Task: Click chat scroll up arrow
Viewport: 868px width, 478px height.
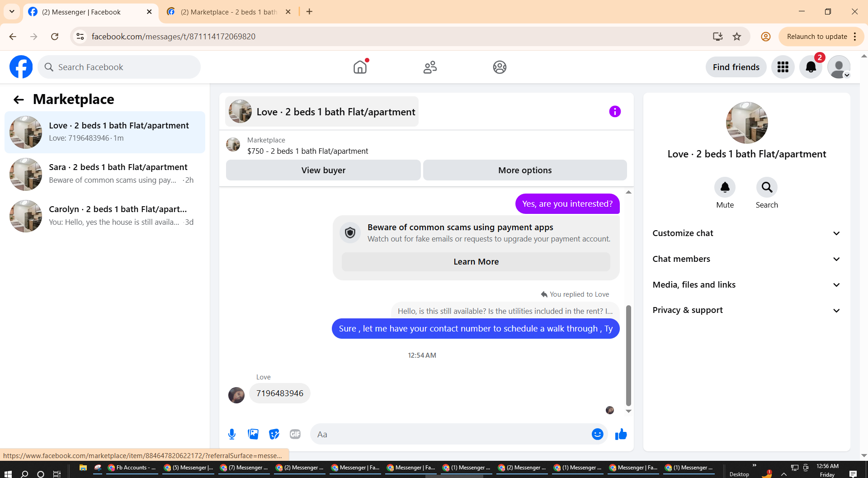Action: point(628,192)
